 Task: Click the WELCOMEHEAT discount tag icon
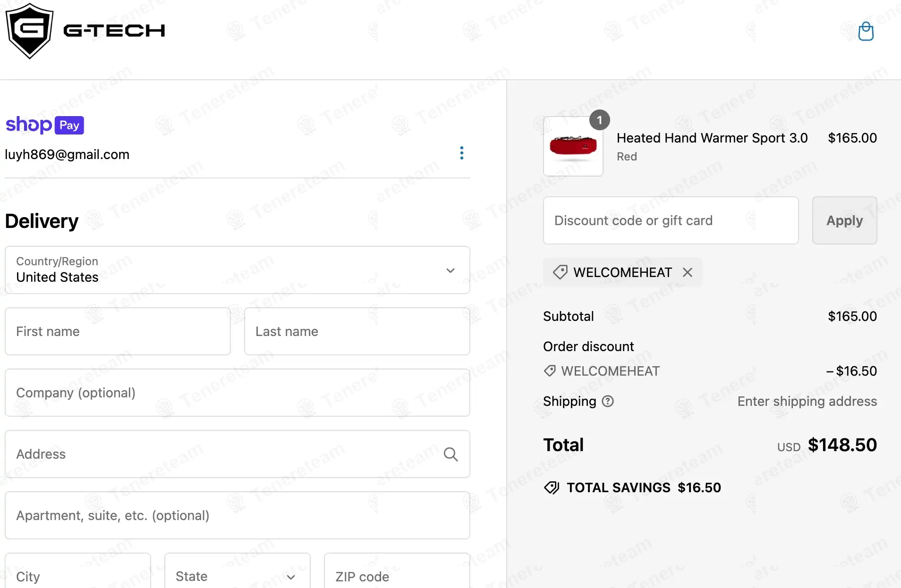(x=560, y=272)
